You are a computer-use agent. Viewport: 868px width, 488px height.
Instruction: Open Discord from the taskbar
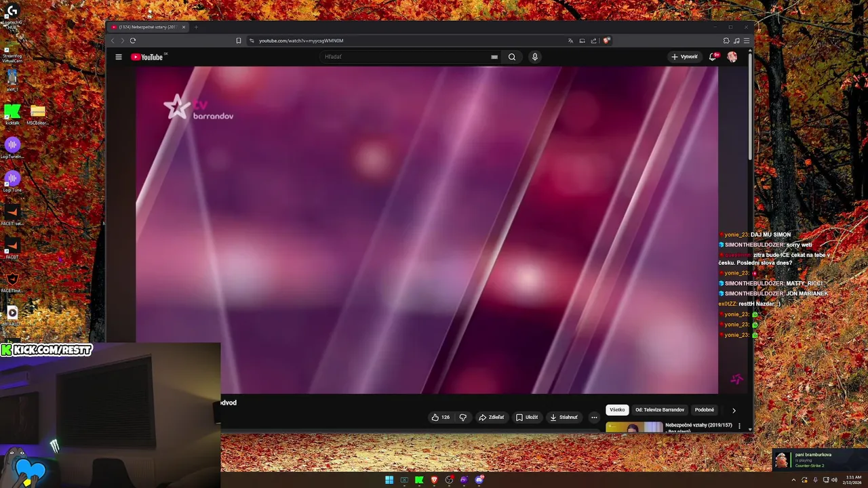[x=479, y=480]
